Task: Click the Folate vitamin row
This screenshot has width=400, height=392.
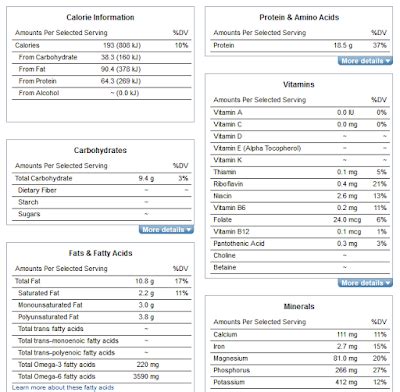Action: 300,220
